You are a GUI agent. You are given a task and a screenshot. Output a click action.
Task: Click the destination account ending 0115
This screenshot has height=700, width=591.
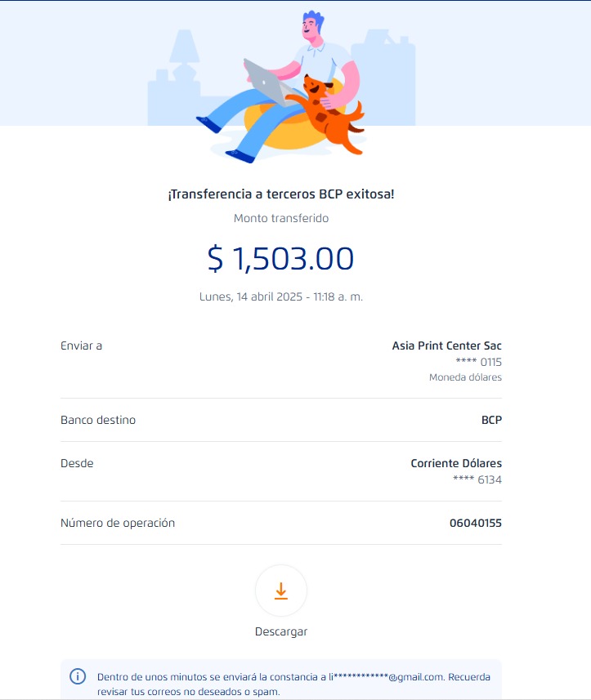[x=478, y=362]
